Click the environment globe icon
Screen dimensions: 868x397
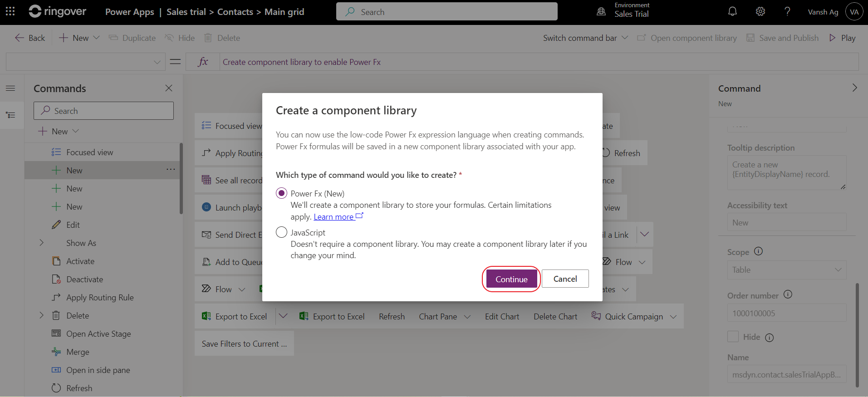click(601, 12)
